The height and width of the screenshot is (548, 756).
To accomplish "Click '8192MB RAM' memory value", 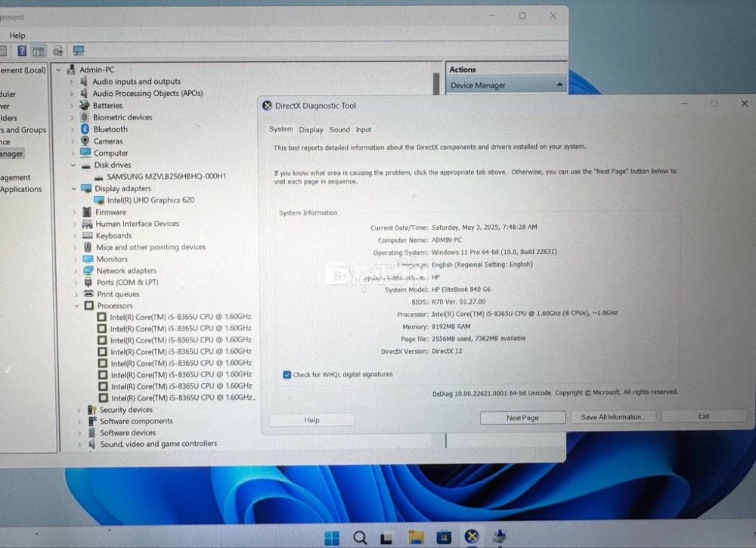I will 451,327.
